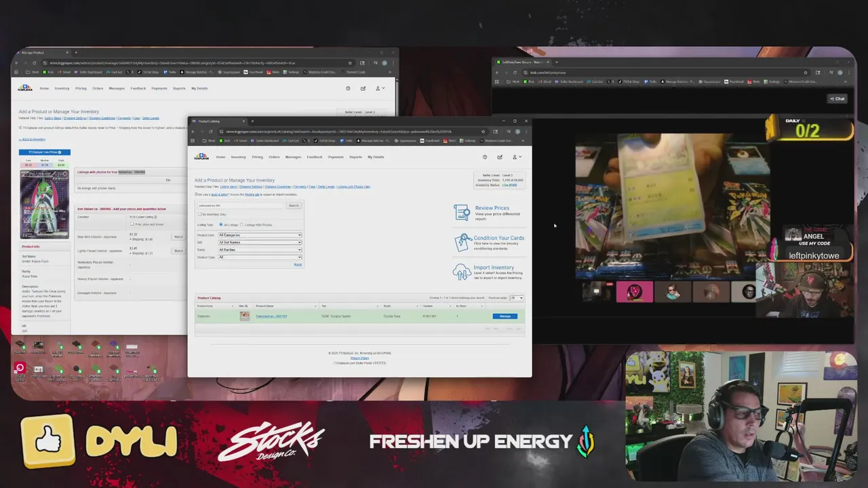Screen dimensions: 868x488
Task: Click the Edit link next to Inventory Status Live
Action: 513,185
